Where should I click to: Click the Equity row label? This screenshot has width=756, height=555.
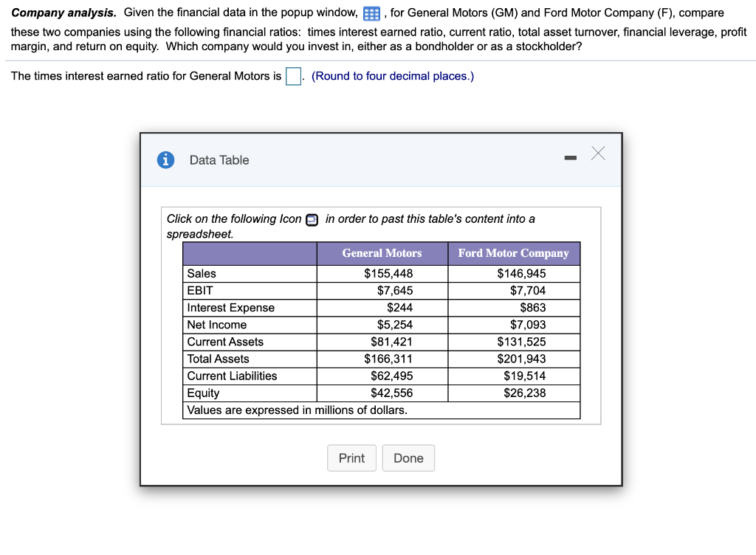pyautogui.click(x=203, y=393)
